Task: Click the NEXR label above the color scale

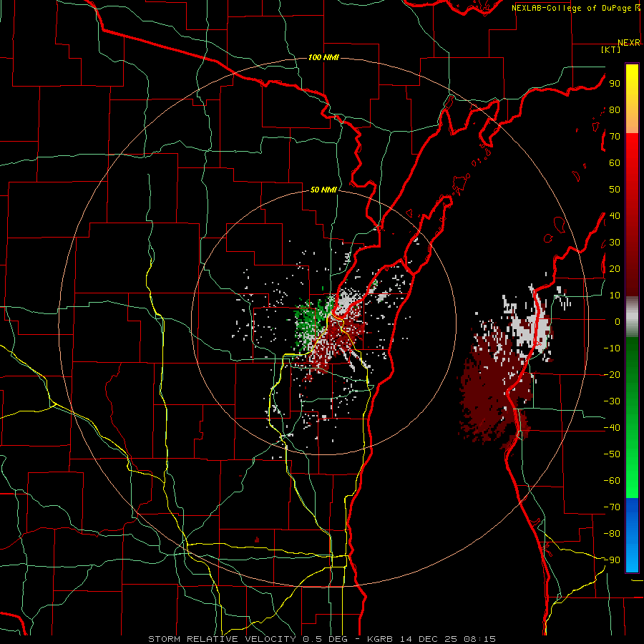Action: point(629,42)
